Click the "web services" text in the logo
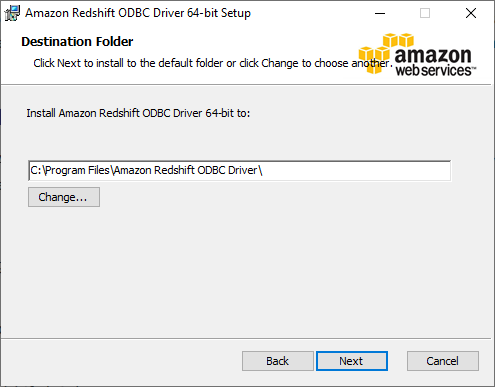Image resolution: width=495 pixels, height=387 pixels. click(434, 70)
